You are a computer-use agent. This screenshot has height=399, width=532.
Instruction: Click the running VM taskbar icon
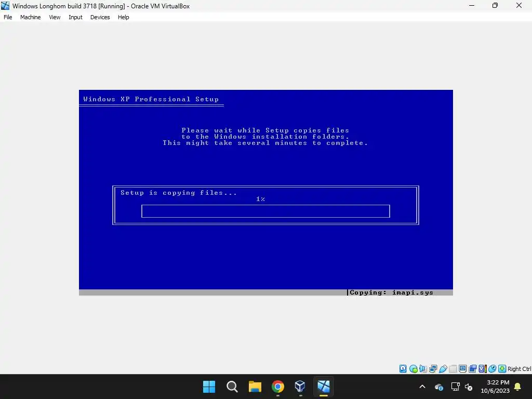324,387
